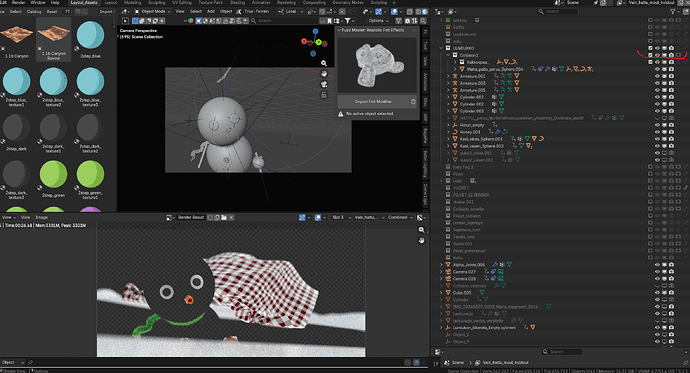Click the Hatun_empty empty object icon

tap(455, 125)
